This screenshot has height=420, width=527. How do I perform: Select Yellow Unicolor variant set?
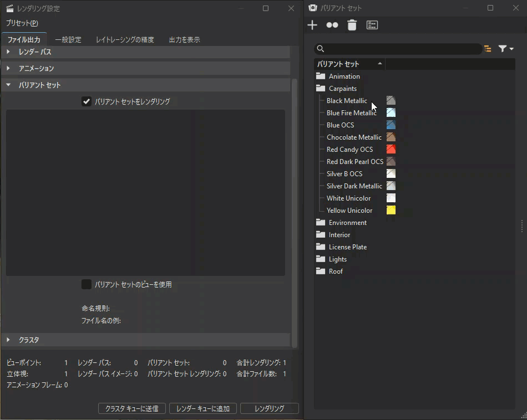[349, 211]
